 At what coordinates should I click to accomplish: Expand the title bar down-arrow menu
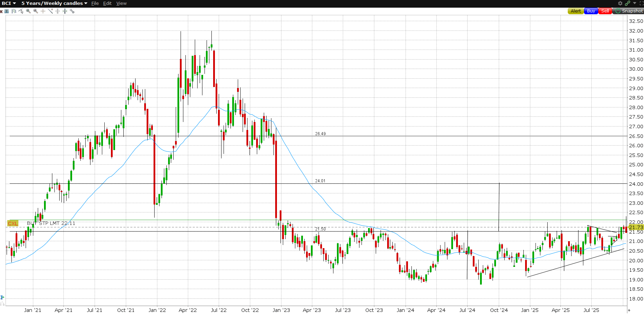(x=635, y=3)
